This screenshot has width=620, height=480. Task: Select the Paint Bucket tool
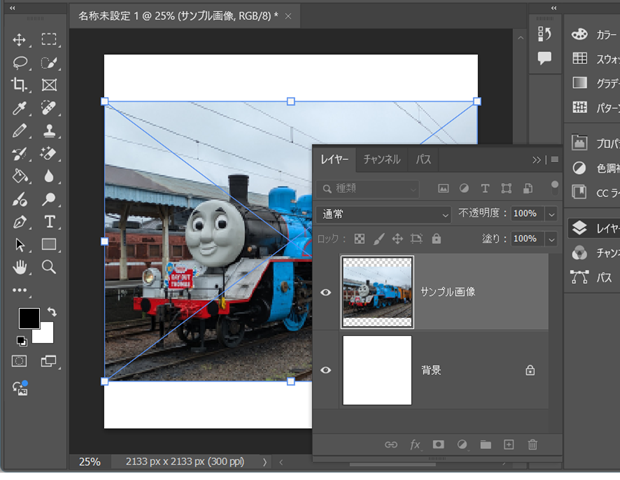20,176
